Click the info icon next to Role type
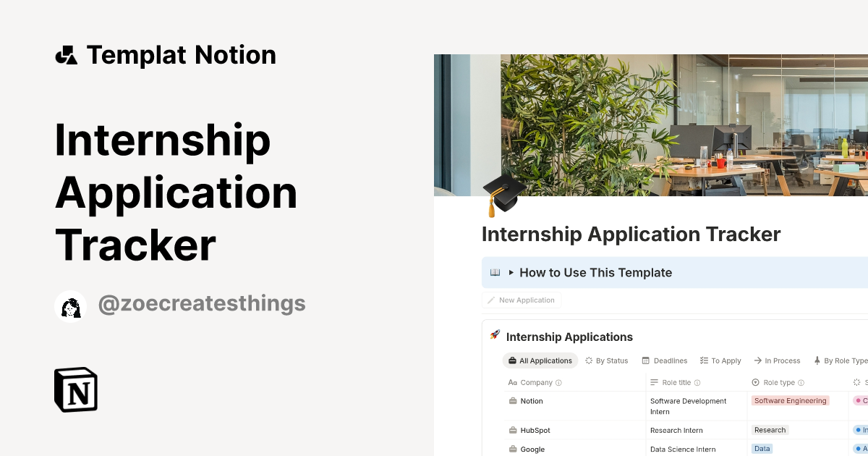 click(x=801, y=382)
